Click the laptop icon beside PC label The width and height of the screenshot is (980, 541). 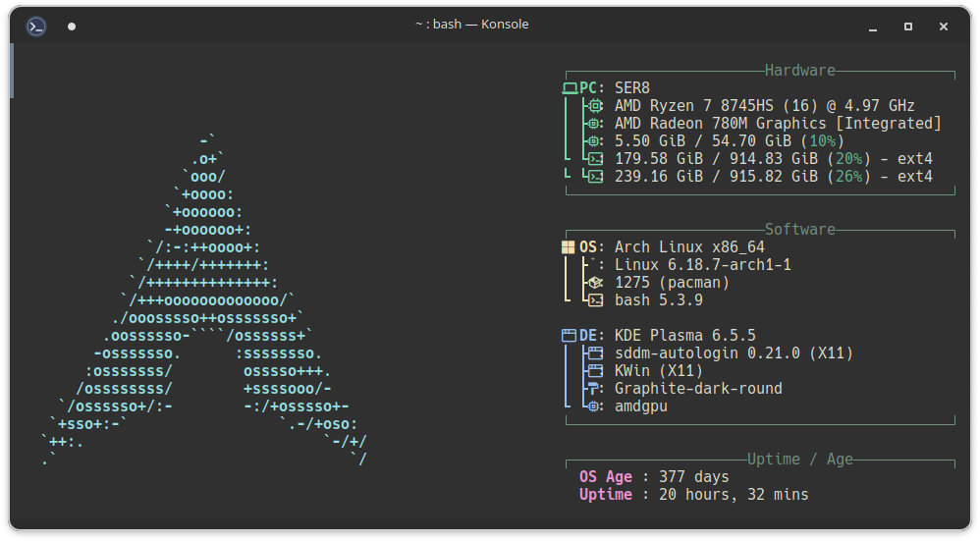click(x=570, y=88)
